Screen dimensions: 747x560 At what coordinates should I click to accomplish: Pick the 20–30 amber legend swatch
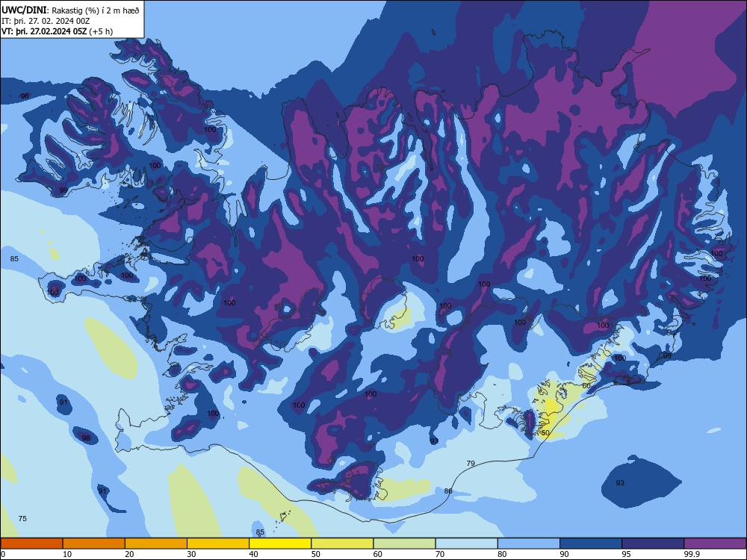tap(156, 544)
